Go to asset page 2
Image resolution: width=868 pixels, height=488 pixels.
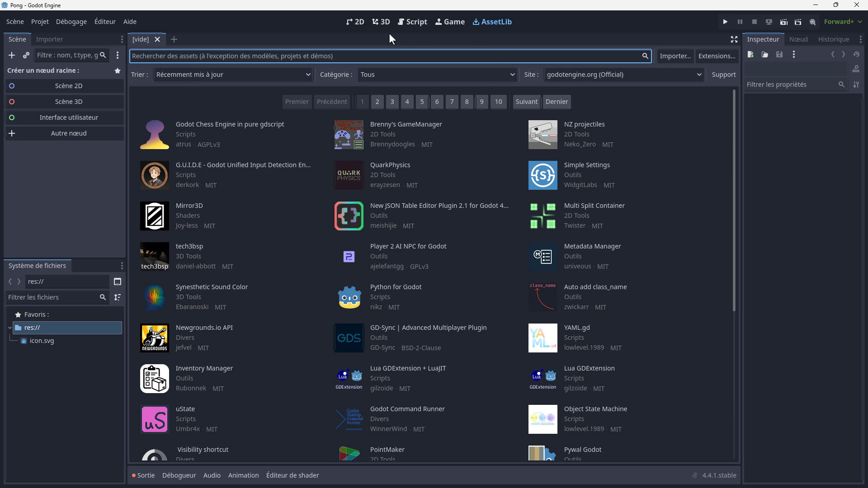coord(377,102)
